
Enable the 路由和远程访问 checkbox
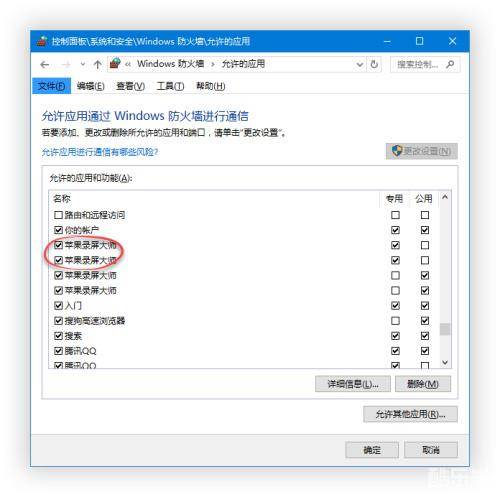pyautogui.click(x=58, y=215)
